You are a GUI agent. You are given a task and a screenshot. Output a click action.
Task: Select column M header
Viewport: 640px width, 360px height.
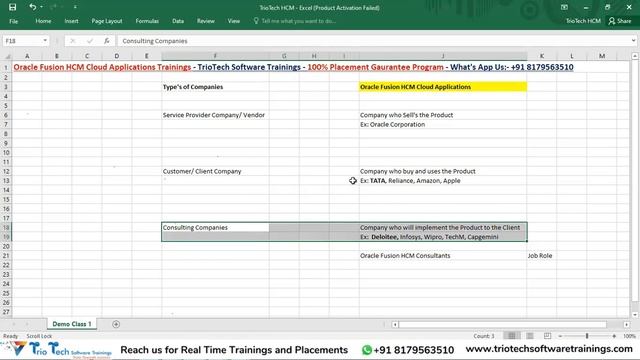[x=602, y=56]
